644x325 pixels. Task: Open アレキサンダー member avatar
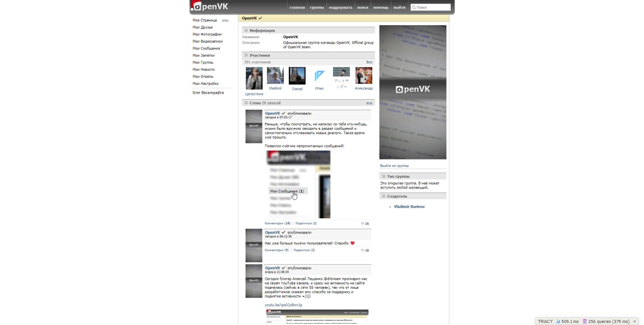342,72
